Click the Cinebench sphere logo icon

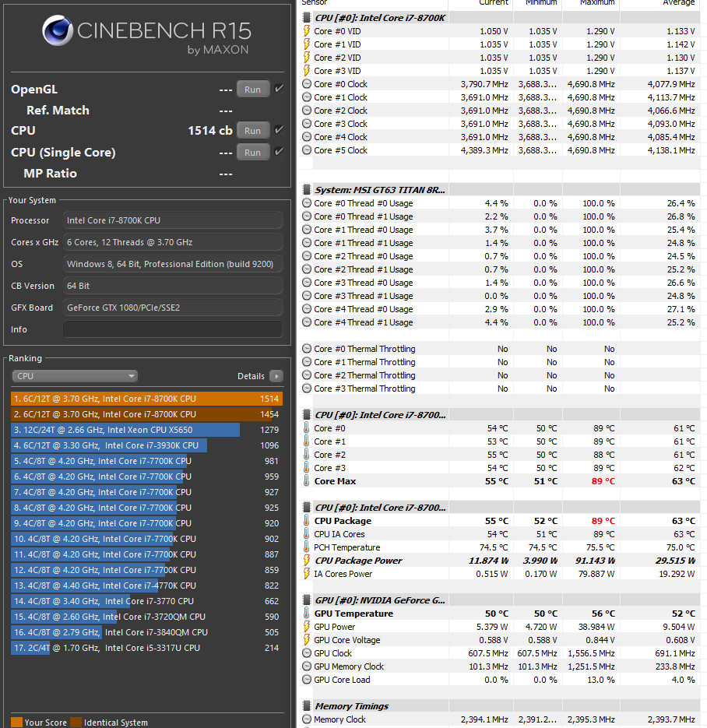pos(58,30)
